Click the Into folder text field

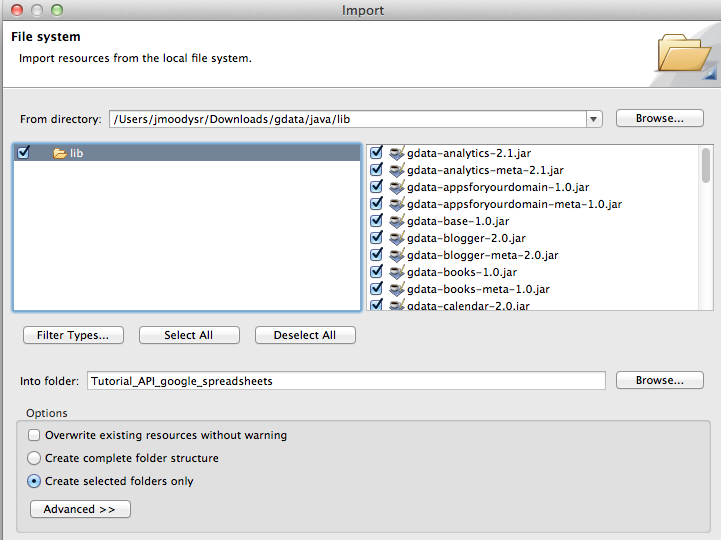point(346,381)
